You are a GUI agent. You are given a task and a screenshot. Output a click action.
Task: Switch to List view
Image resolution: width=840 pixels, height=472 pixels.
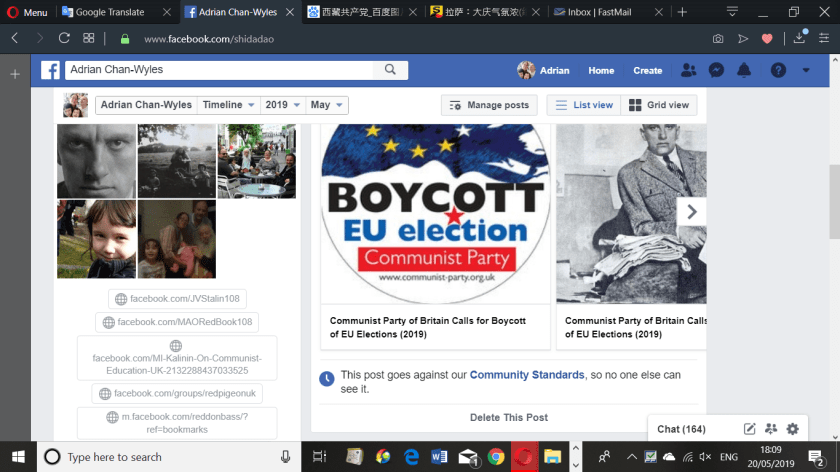coord(584,105)
